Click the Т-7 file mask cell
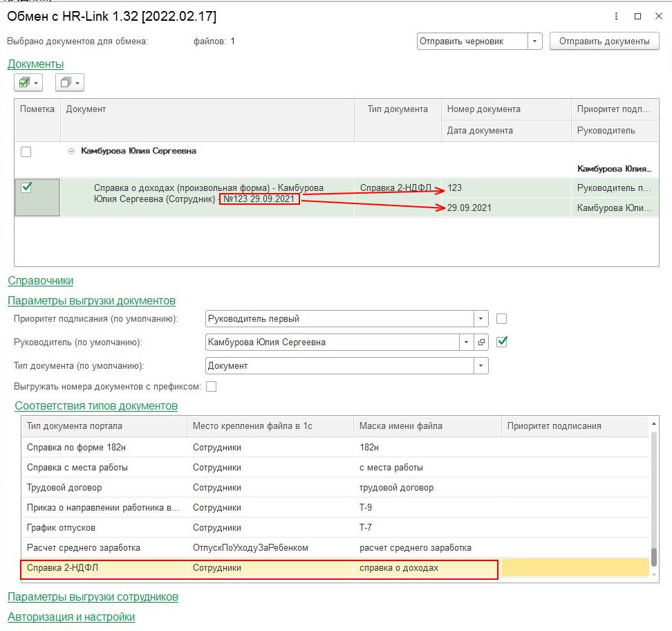Image resolution: width=672 pixels, height=631 pixels. tap(427, 528)
